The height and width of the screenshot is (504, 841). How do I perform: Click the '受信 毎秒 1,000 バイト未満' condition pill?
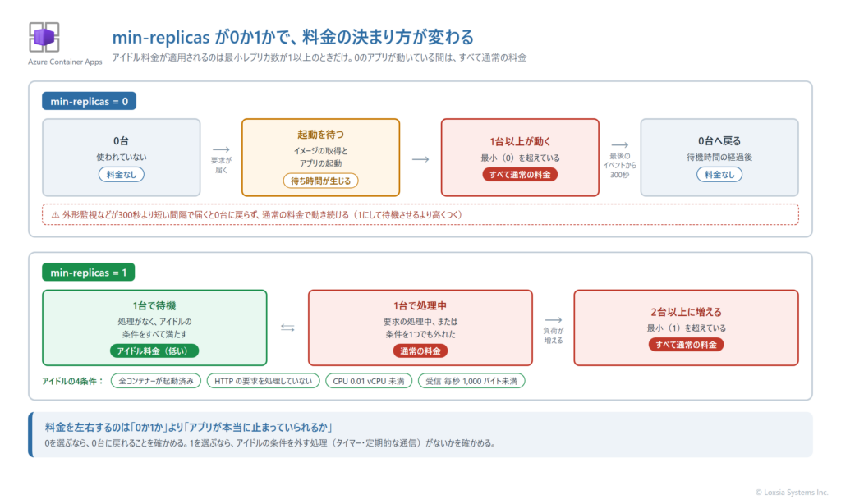(x=471, y=381)
